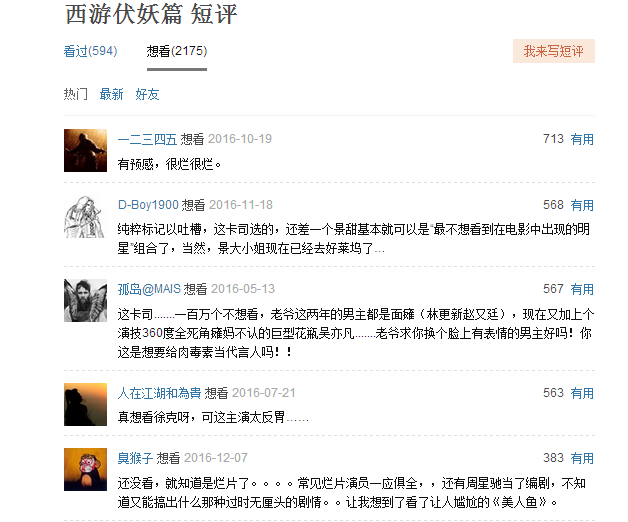Viewport: 628px width, 522px height.
Task: Expand 人在江湖和為貴's truncated comment
Action: tap(297, 417)
